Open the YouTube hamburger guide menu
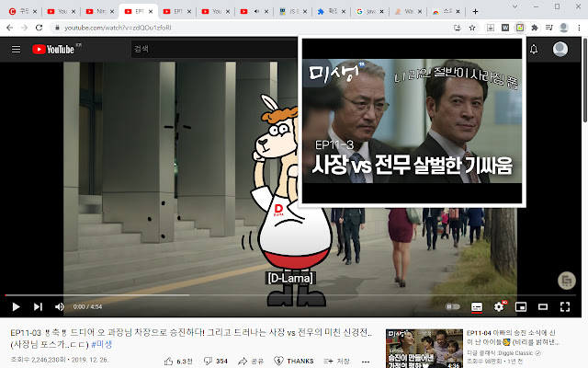588x368 pixels. coord(16,49)
